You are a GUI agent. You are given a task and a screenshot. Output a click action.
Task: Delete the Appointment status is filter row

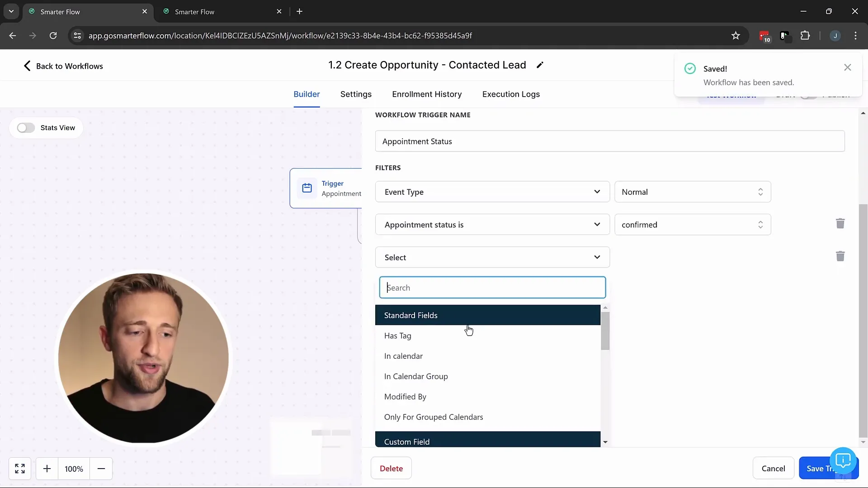pos(840,224)
